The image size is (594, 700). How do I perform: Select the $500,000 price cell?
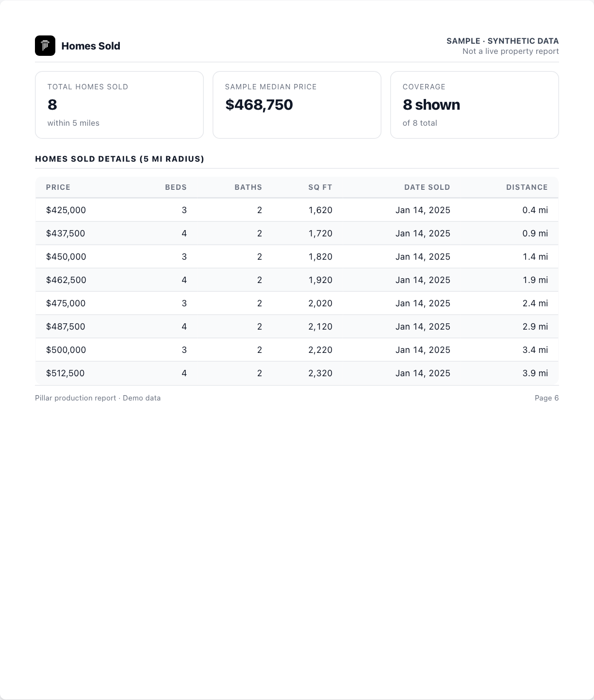tap(66, 350)
